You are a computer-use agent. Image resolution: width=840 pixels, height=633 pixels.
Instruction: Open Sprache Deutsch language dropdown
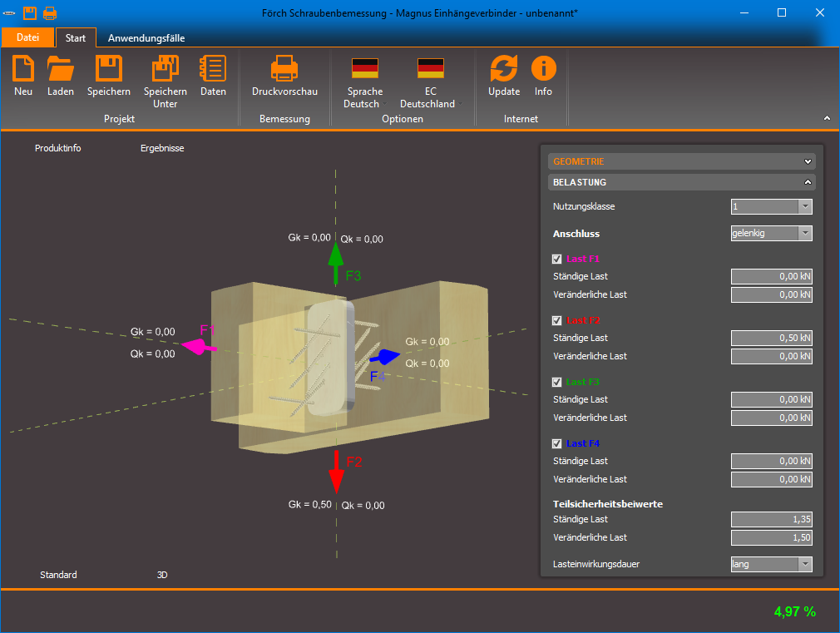click(365, 82)
